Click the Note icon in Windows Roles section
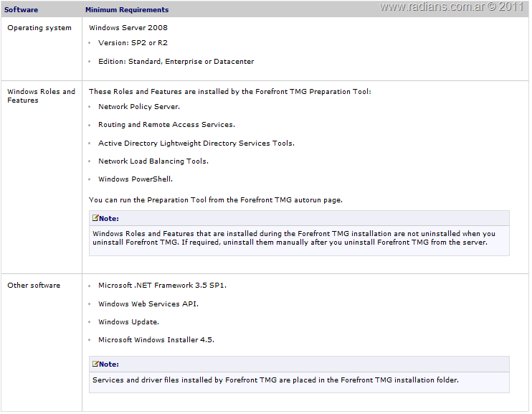Image resolution: width=532 pixels, height=414 pixels. 95,218
